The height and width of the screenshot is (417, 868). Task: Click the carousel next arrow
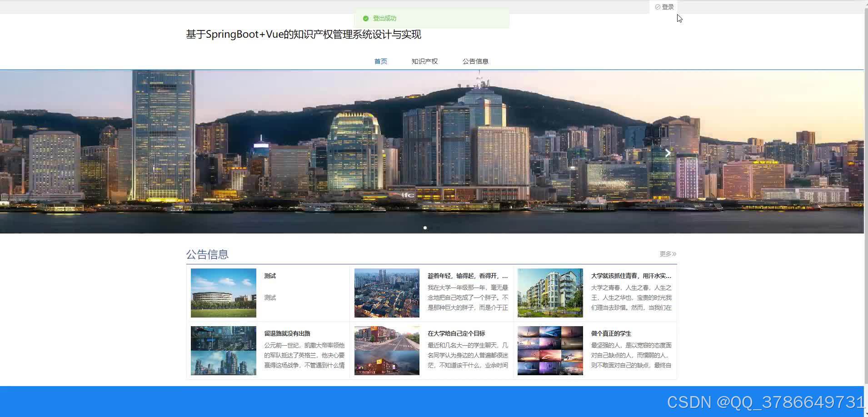(x=667, y=153)
